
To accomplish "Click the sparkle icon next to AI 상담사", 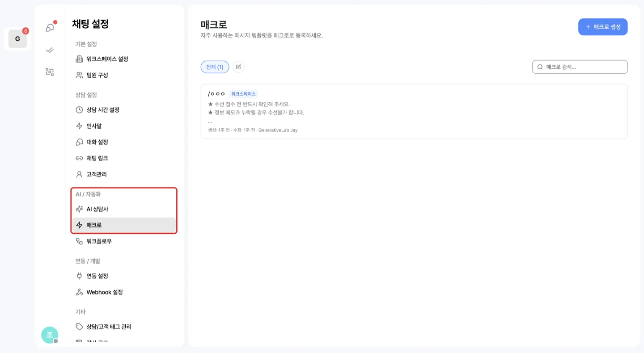I will pos(79,209).
